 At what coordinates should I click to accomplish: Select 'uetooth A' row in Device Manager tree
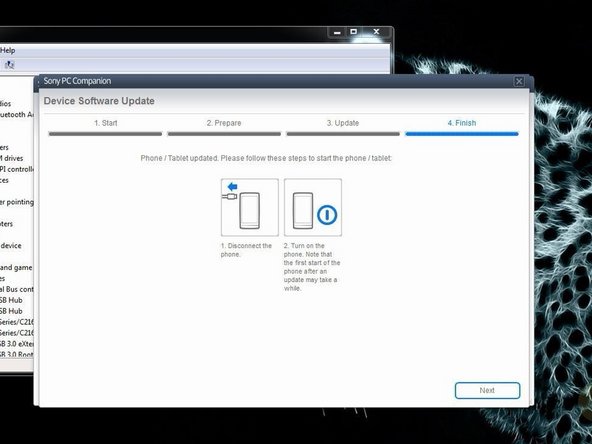point(17,114)
